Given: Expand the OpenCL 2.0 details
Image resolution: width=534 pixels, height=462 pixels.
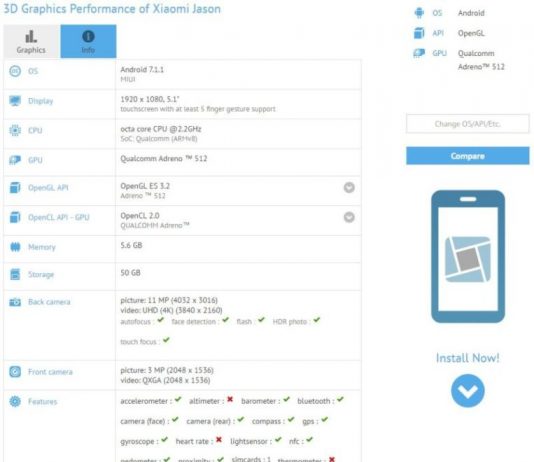Looking at the screenshot, I should [x=349, y=217].
